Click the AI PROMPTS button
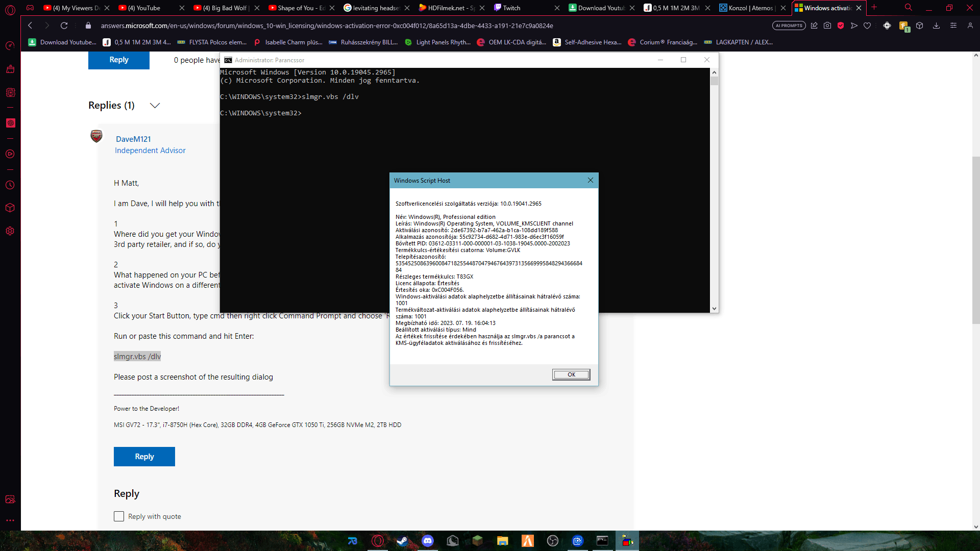Screen dimensions: 980x551 coord(789,26)
